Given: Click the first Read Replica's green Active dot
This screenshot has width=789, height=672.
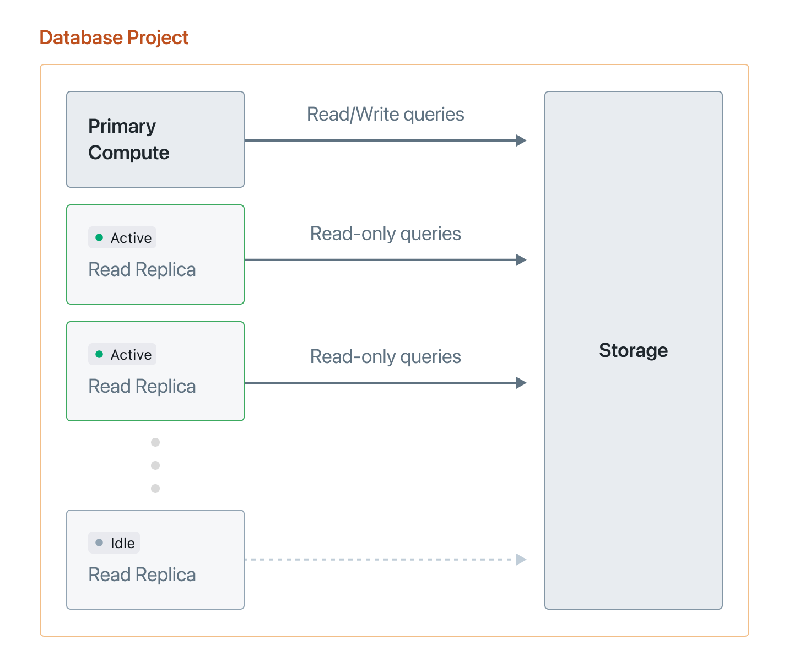Looking at the screenshot, I should pyautogui.click(x=99, y=238).
